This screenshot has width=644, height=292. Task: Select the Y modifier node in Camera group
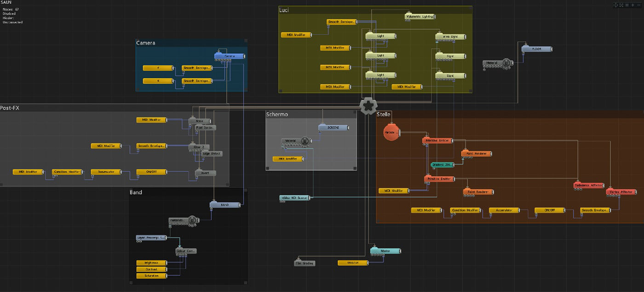158,68
